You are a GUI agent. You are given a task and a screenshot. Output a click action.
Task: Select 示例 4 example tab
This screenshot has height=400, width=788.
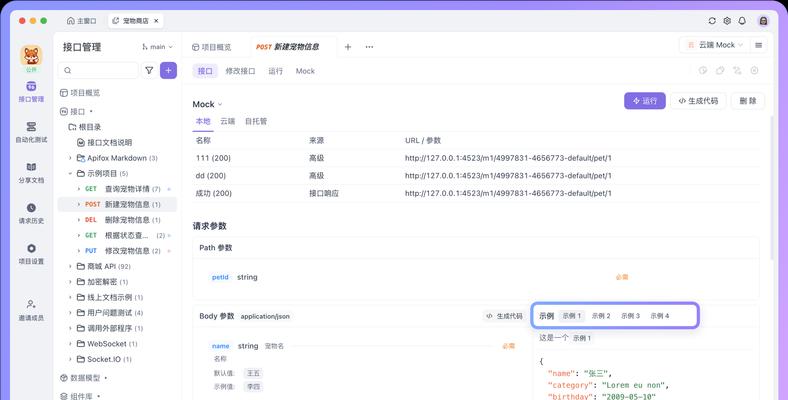click(x=660, y=316)
